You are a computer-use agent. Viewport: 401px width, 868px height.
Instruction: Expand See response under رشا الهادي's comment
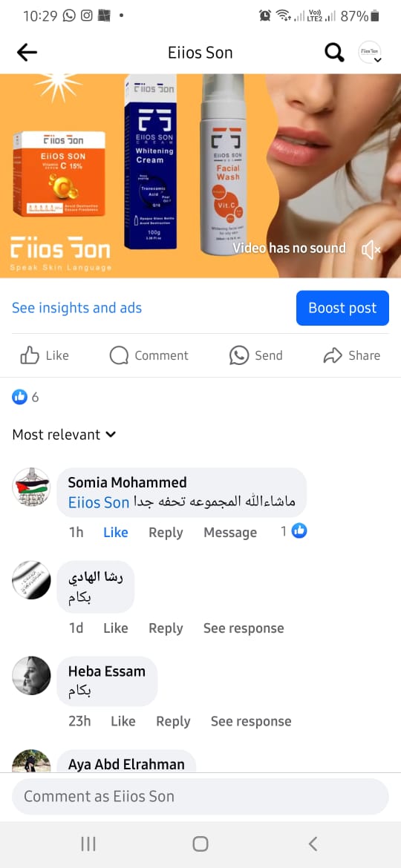pyautogui.click(x=244, y=628)
